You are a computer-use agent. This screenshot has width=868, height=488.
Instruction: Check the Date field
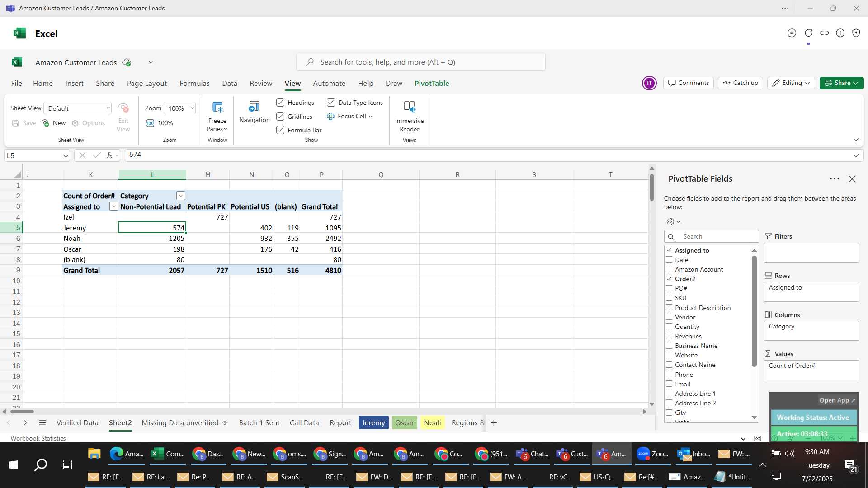coord(669,259)
